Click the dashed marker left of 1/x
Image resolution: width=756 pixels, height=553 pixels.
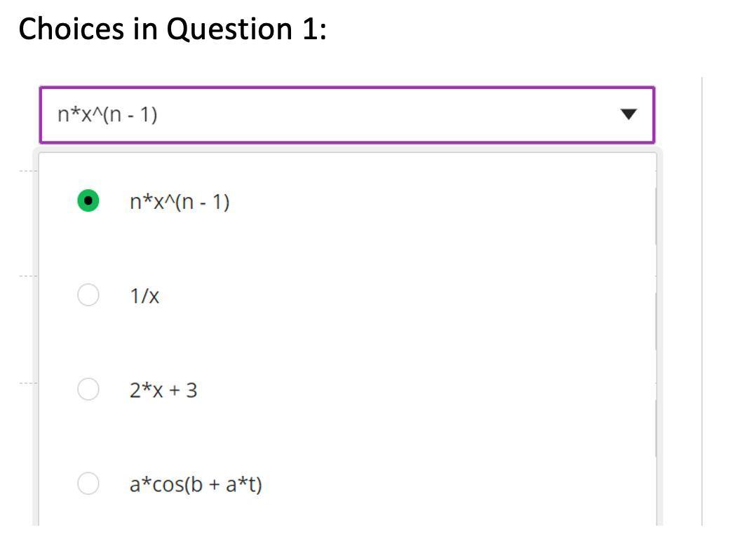25,277
